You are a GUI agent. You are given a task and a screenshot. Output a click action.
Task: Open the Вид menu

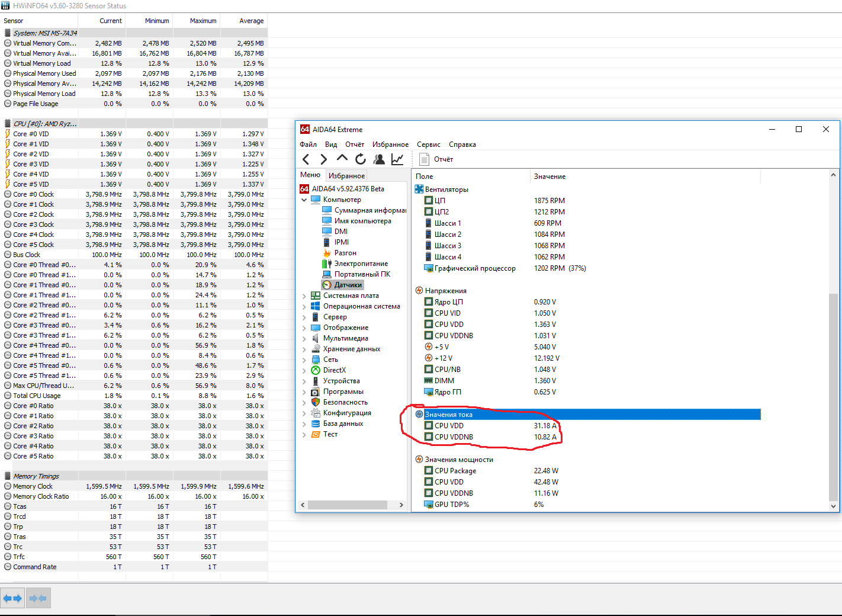[331, 145]
